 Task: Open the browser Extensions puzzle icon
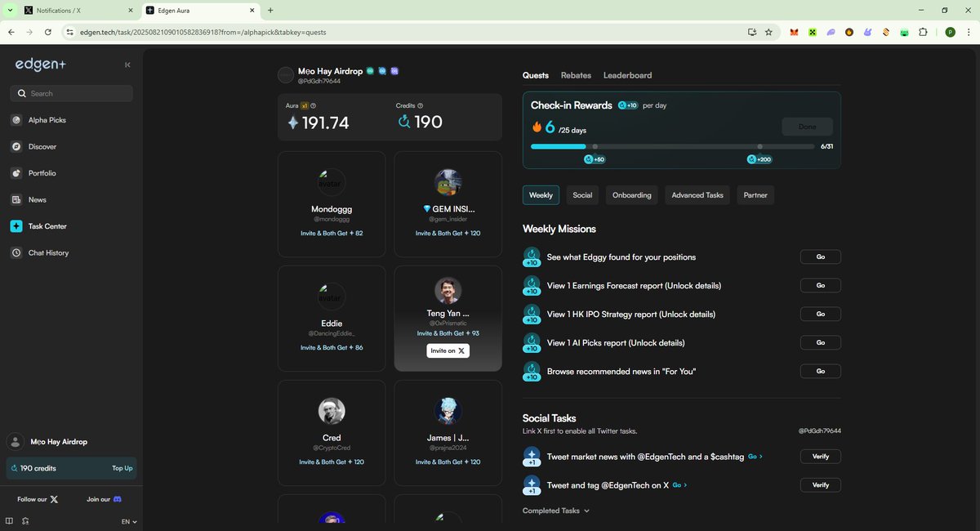pos(923,32)
